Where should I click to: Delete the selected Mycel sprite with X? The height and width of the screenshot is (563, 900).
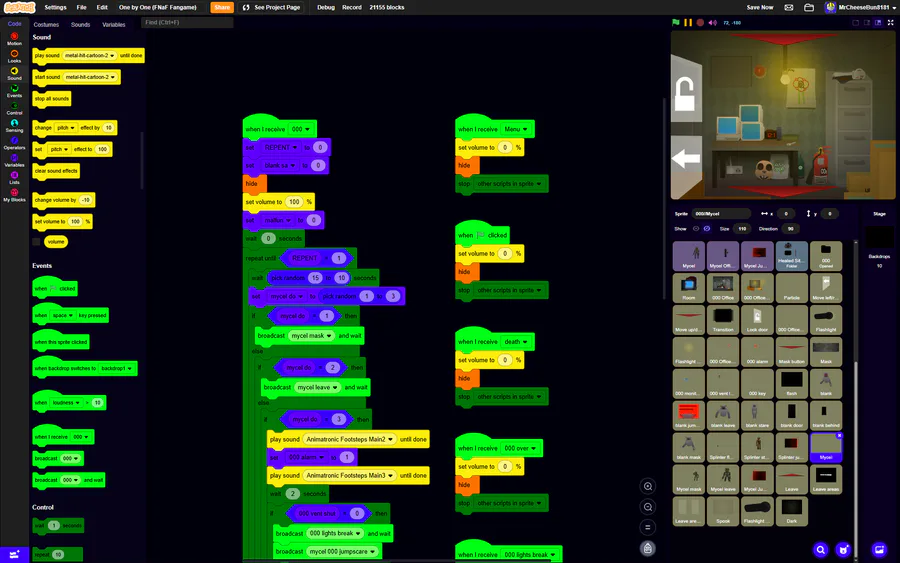(839, 436)
